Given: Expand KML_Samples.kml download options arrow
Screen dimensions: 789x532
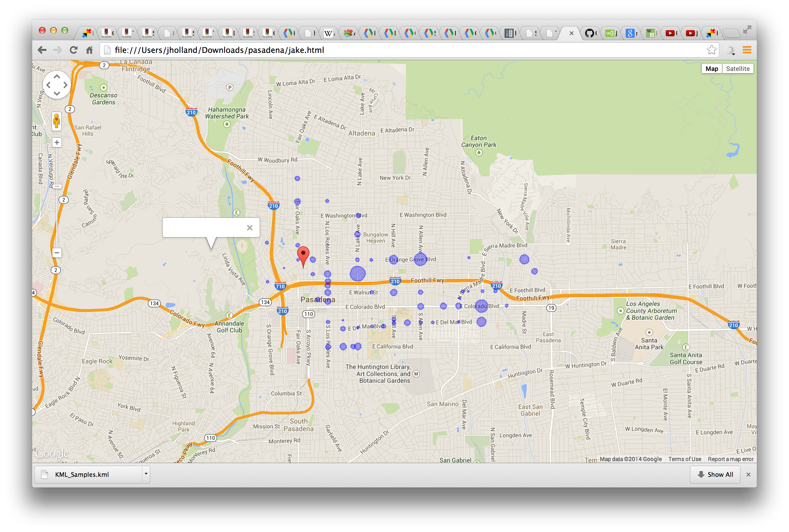Looking at the screenshot, I should [146, 474].
